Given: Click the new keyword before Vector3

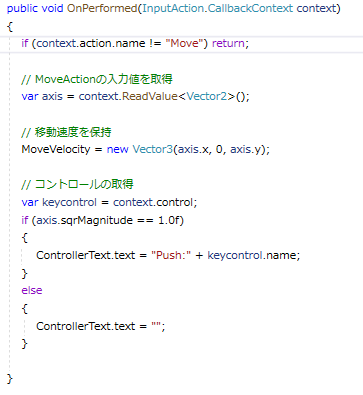Looking at the screenshot, I should (117, 149).
